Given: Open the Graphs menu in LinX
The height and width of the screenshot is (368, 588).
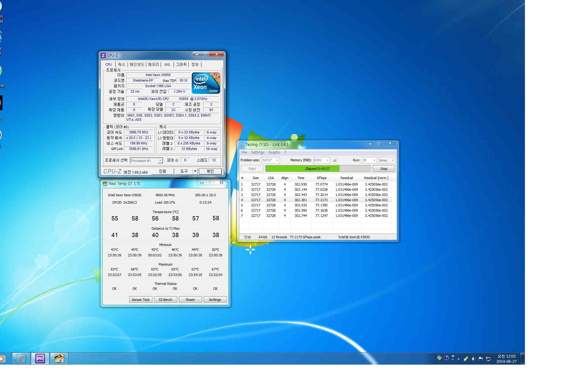Looking at the screenshot, I should pos(274,152).
